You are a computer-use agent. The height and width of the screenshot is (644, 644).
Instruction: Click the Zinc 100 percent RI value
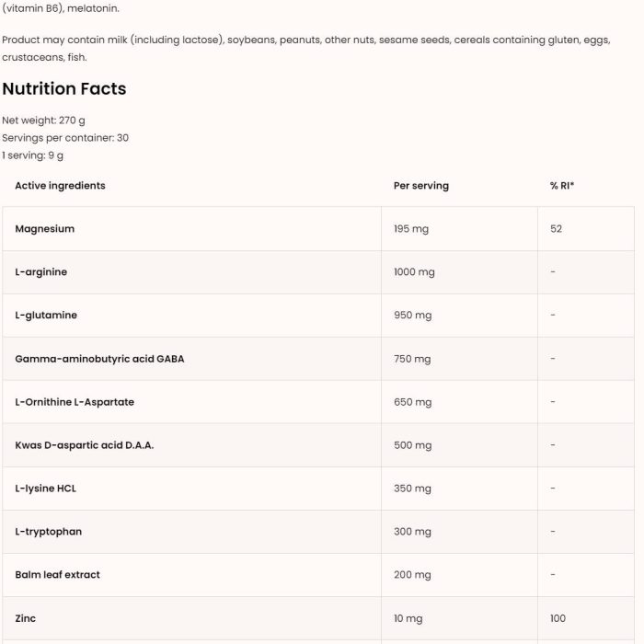[558, 618]
